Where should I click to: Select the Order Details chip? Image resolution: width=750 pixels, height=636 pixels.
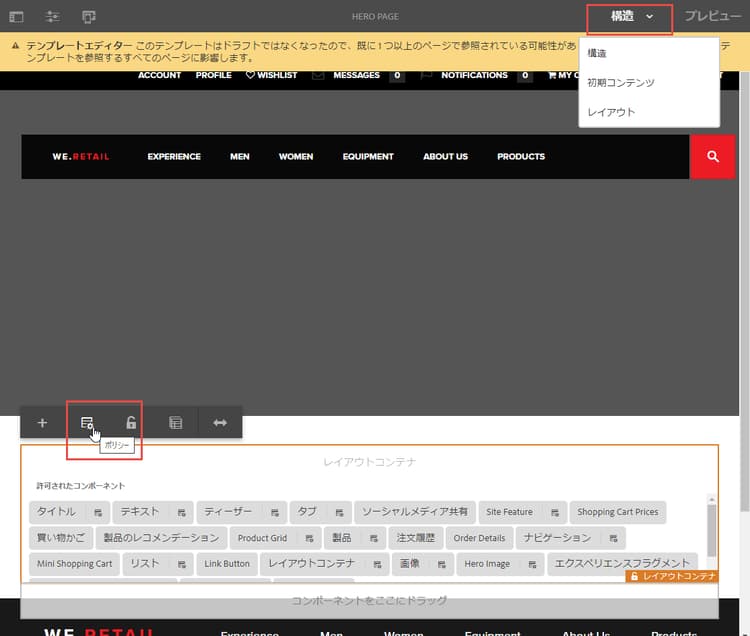coord(479,538)
